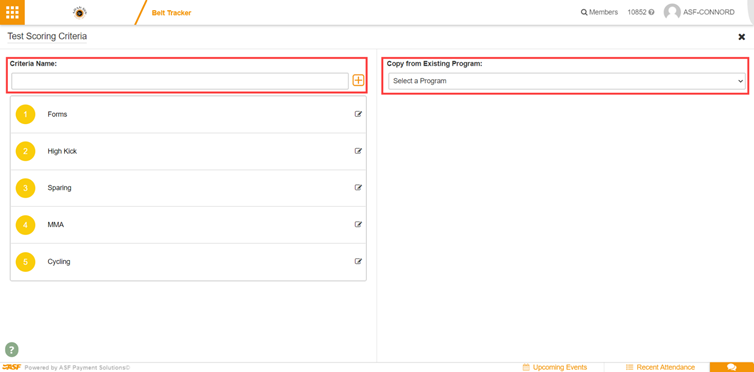Screen dimensions: 754x372
Task: Edit the Cycling criteria
Action: click(x=358, y=261)
